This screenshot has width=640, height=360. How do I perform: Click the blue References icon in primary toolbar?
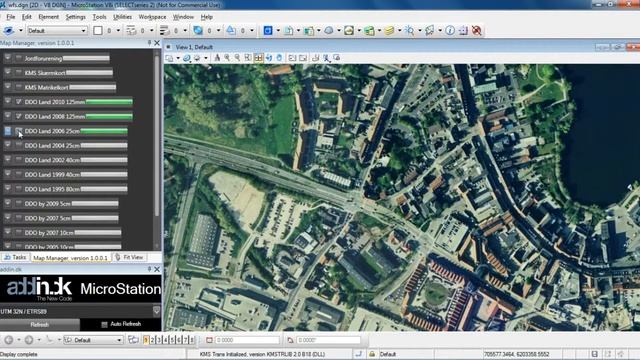pos(268,31)
